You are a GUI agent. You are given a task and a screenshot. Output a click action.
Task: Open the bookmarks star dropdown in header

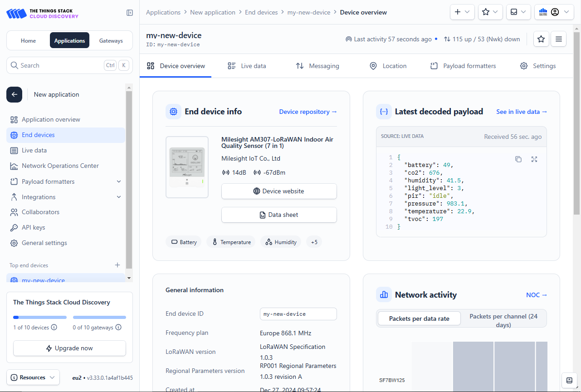click(x=490, y=12)
